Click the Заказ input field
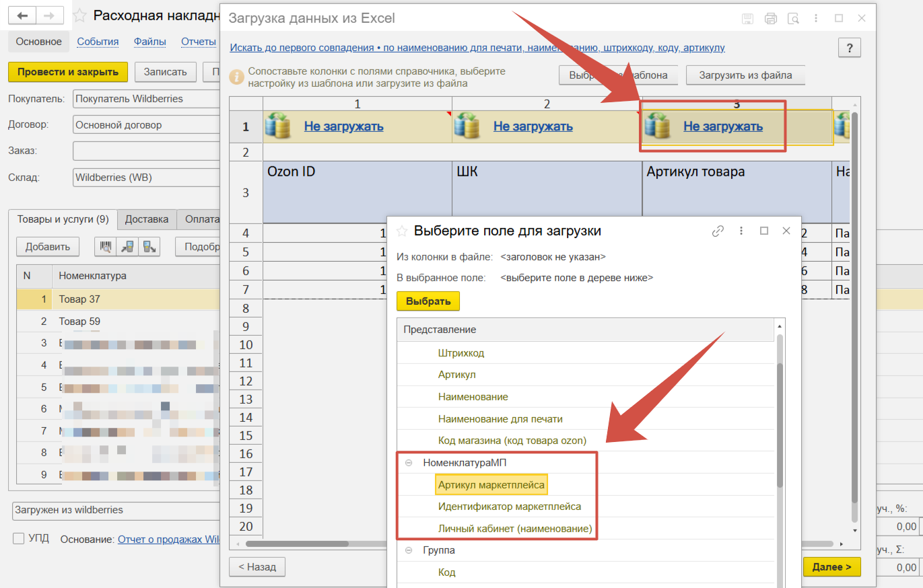 (147, 151)
